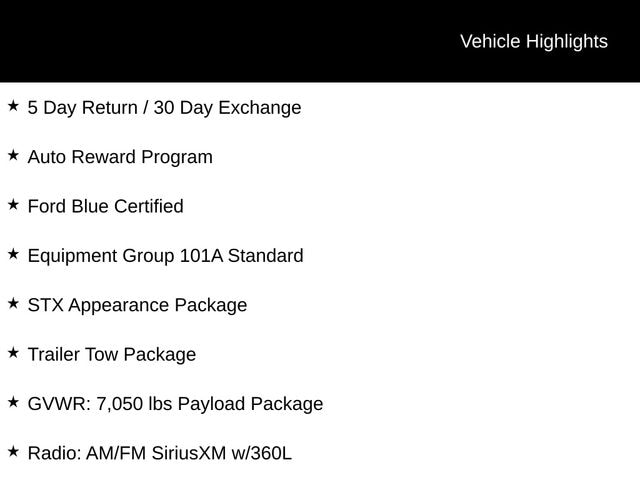This screenshot has width=640, height=480.
Task: Click the star beside 5 Day Return
Action: pos(13,106)
